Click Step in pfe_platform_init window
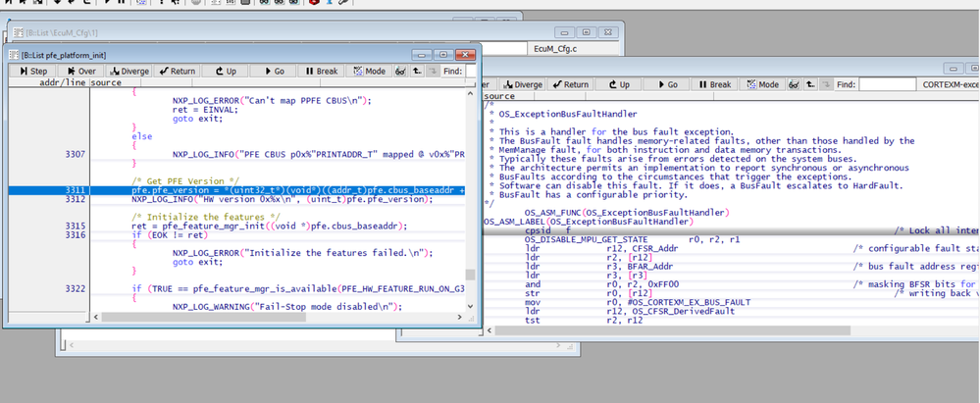 tap(31, 72)
